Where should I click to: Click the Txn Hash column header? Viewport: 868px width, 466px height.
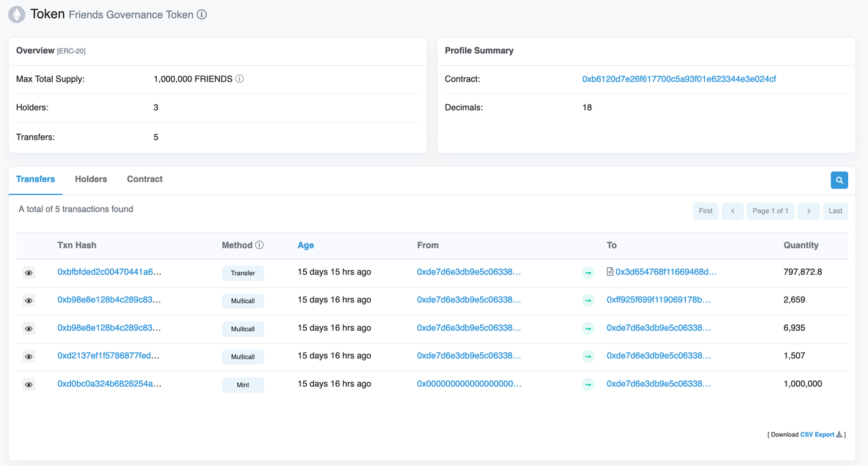[x=77, y=245]
